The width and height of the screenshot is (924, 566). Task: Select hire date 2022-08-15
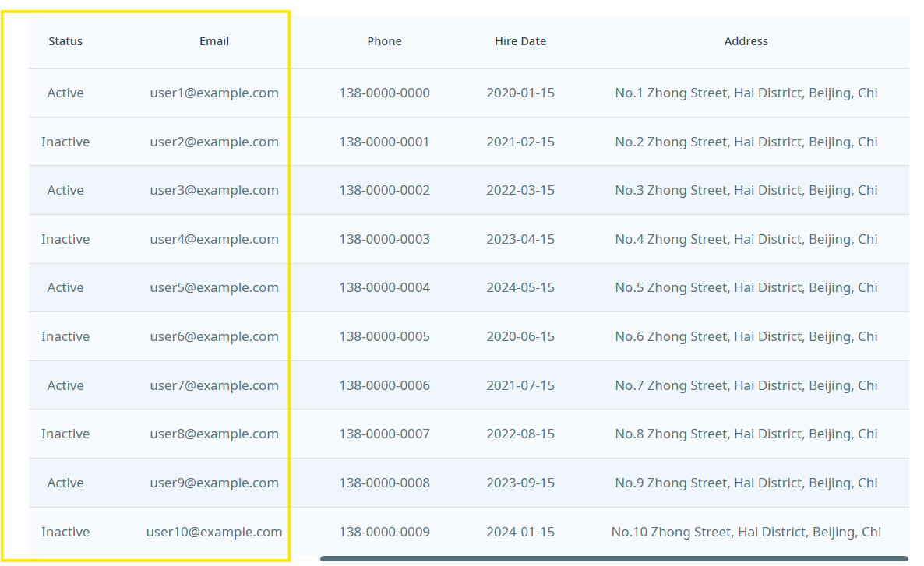point(520,434)
